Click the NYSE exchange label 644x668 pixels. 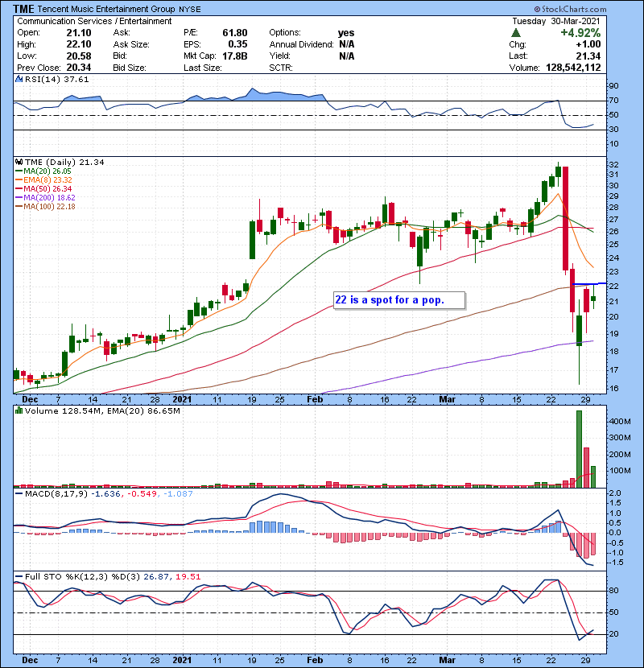click(x=190, y=10)
